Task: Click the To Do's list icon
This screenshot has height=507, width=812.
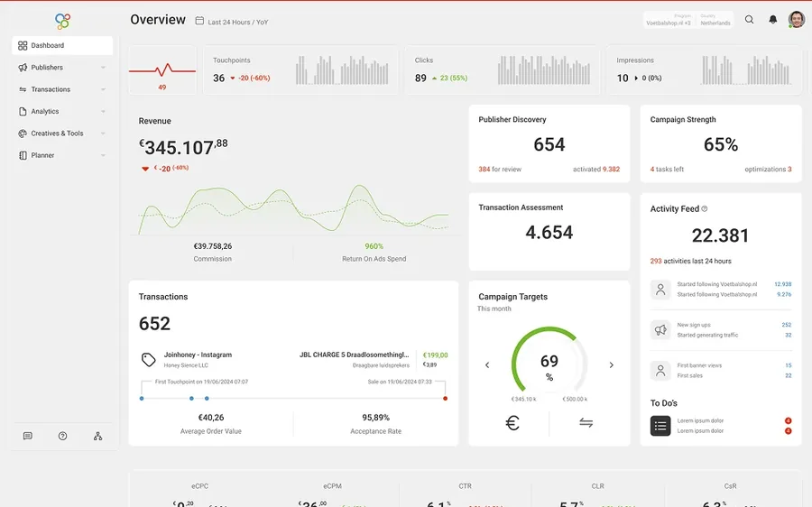Action: pyautogui.click(x=660, y=426)
